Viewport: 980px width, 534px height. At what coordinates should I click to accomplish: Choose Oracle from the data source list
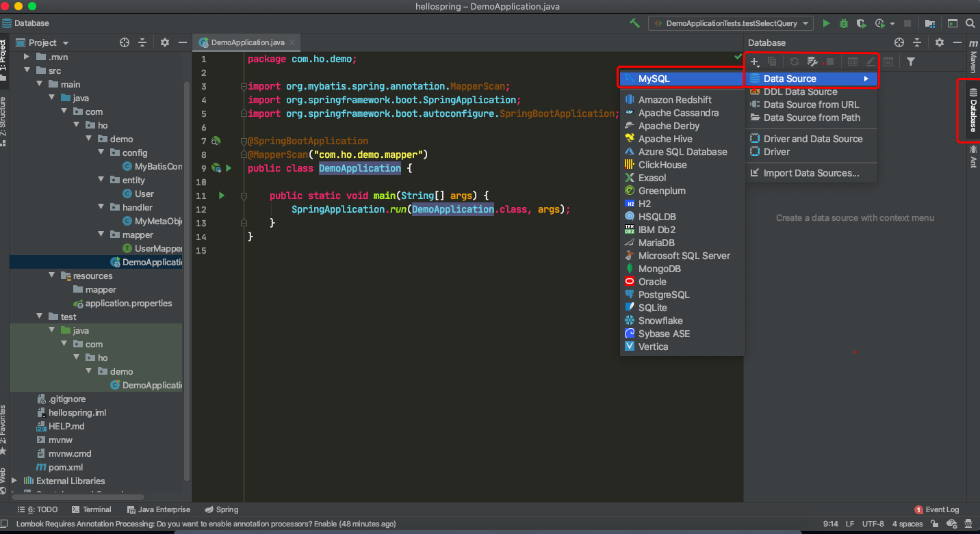coord(681,282)
